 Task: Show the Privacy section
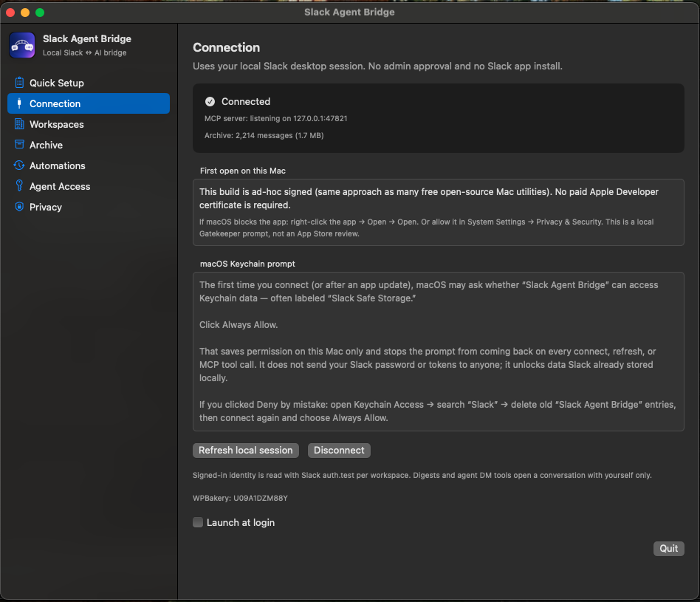[89, 207]
